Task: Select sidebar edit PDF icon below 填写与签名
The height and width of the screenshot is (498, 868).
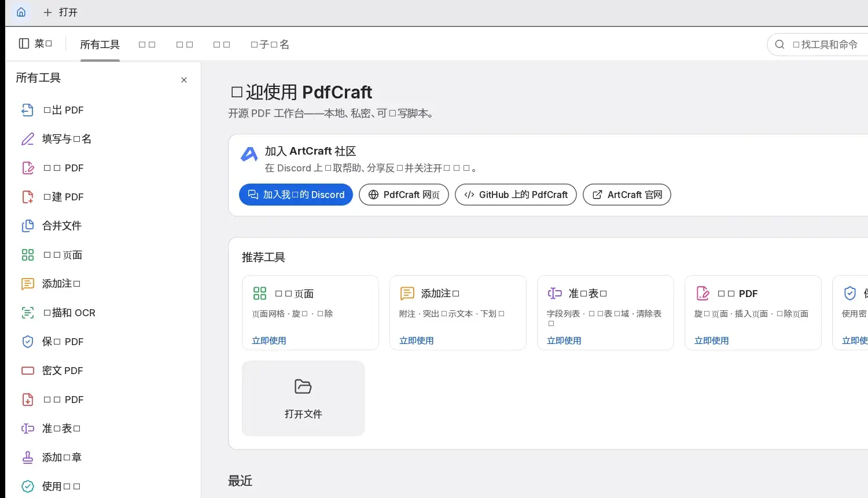Action: [x=28, y=168]
